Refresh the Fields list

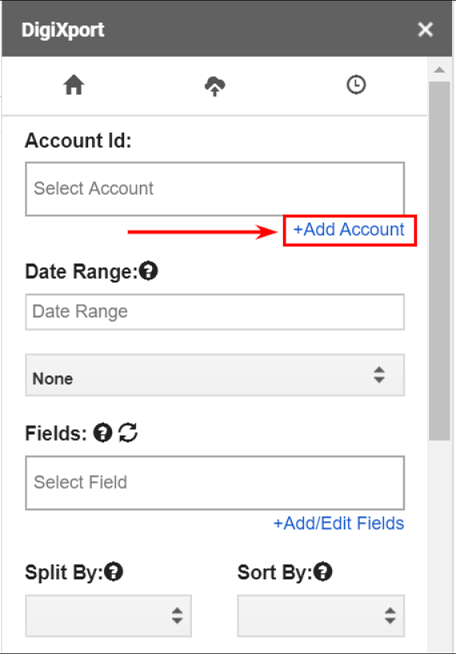pos(128,433)
